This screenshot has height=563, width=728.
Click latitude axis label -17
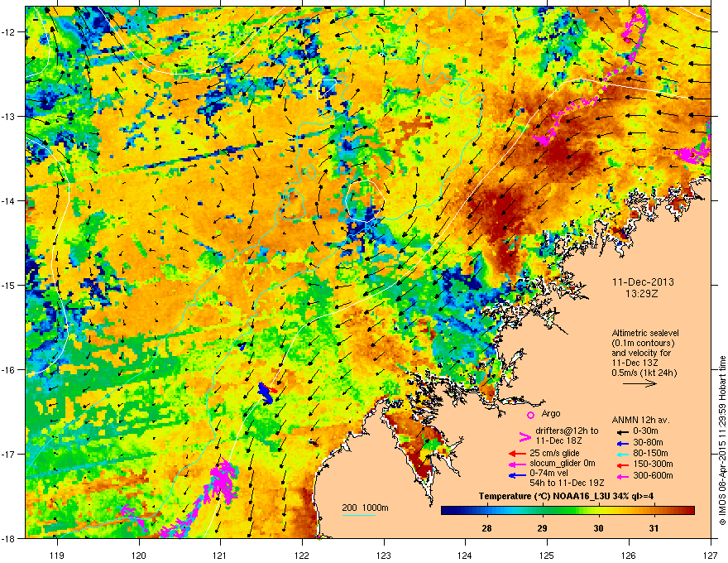tap(8, 454)
